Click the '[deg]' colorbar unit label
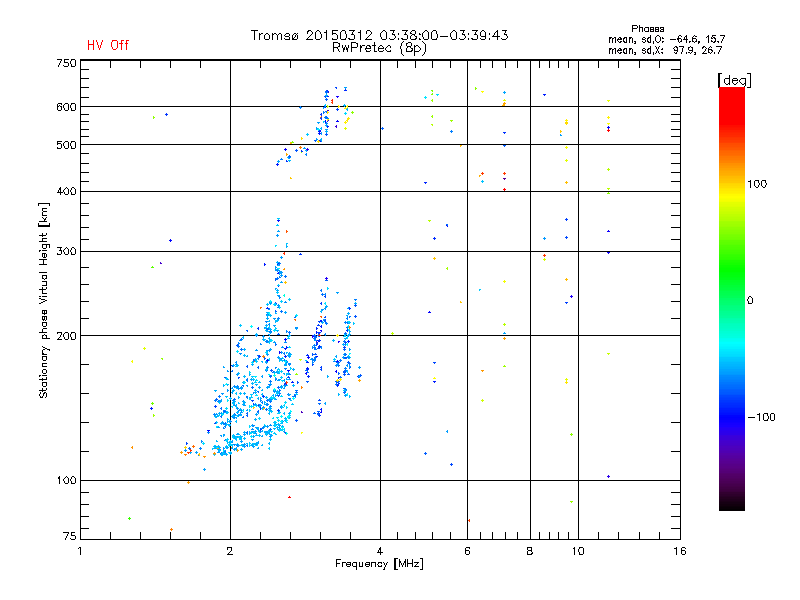Screen dimensions: 800x600 [x=734, y=80]
